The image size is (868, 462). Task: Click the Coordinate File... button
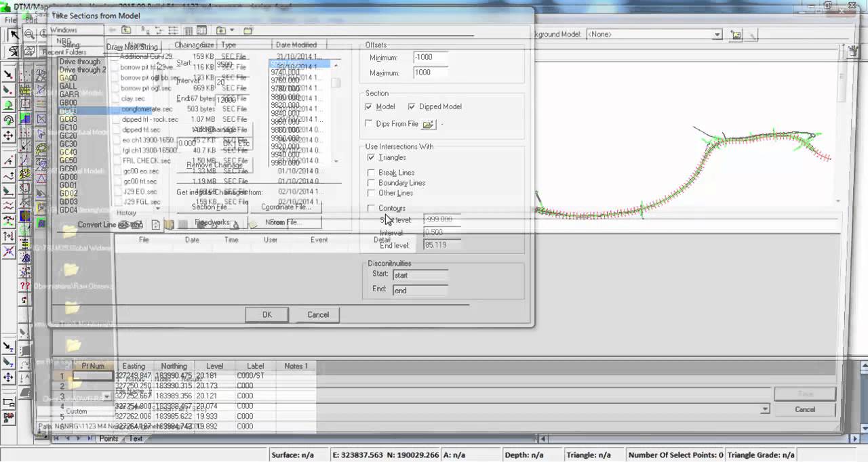tap(285, 207)
